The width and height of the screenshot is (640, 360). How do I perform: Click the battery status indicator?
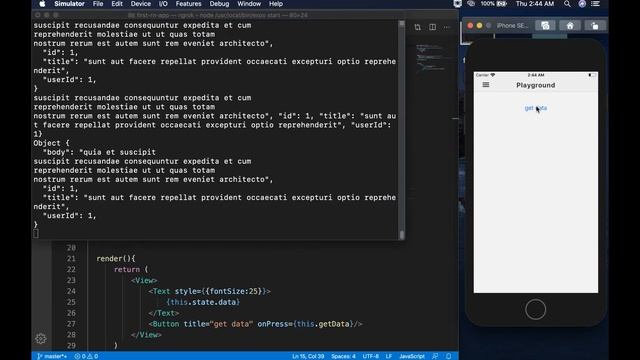click(x=493, y=4)
